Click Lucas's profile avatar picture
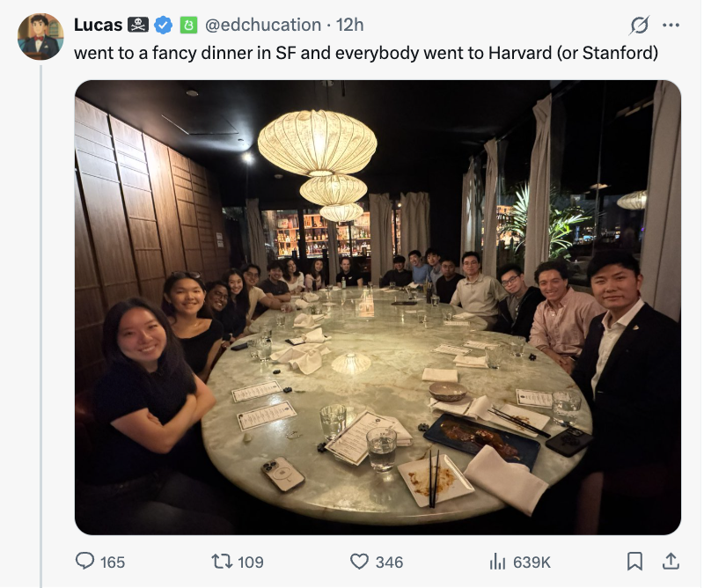704x588 pixels. tap(40, 37)
